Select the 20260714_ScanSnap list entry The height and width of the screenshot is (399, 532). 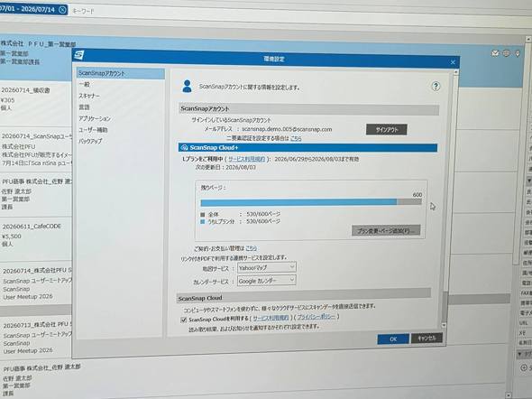[36, 150]
